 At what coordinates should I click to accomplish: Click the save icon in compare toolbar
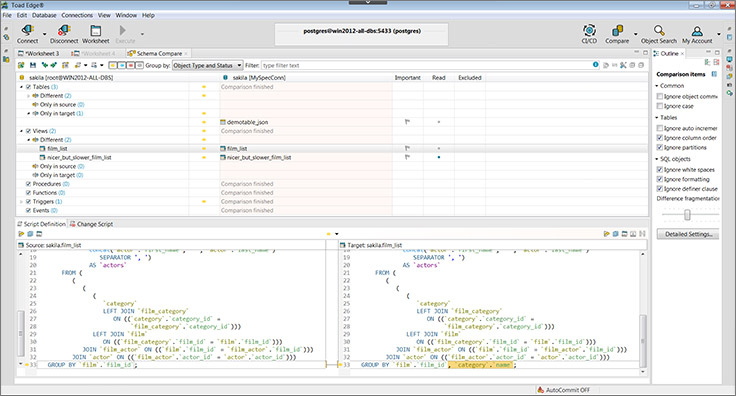(x=33, y=65)
